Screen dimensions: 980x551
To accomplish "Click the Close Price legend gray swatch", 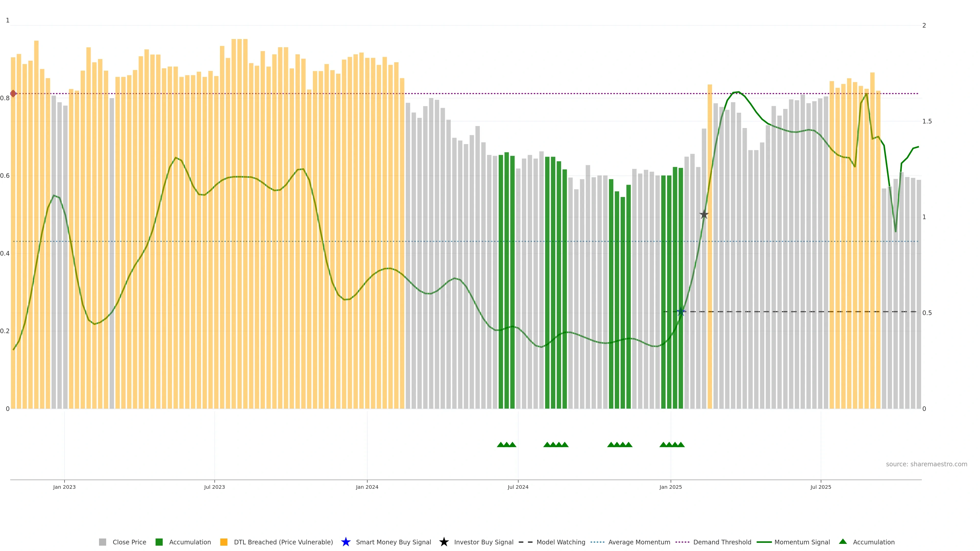I will click(x=102, y=542).
